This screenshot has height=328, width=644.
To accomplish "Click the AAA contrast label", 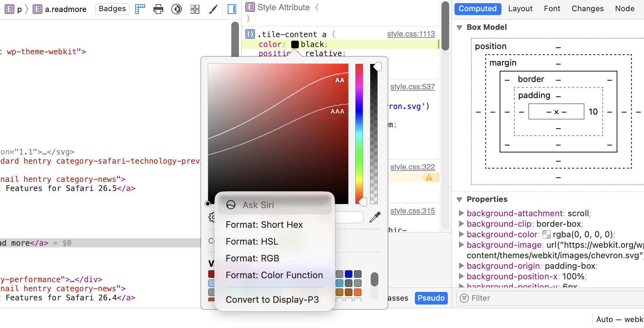I will pos(337,111).
